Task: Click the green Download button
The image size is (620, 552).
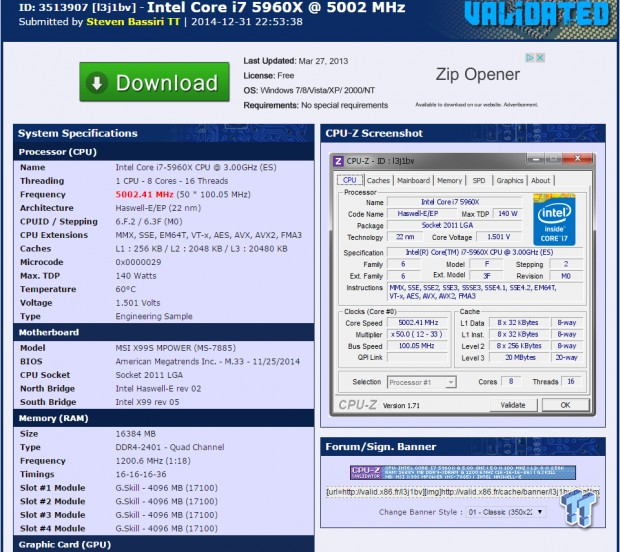Action: pyautogui.click(x=154, y=82)
